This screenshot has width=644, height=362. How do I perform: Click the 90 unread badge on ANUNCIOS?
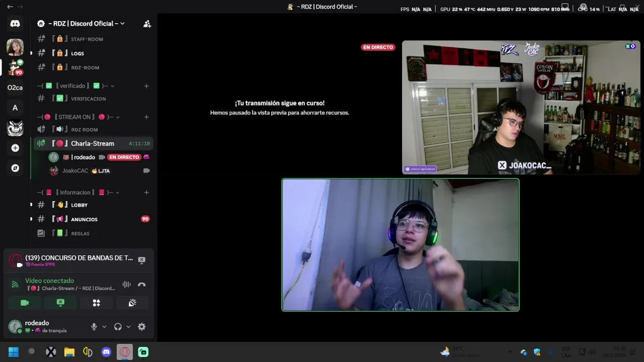[145, 219]
